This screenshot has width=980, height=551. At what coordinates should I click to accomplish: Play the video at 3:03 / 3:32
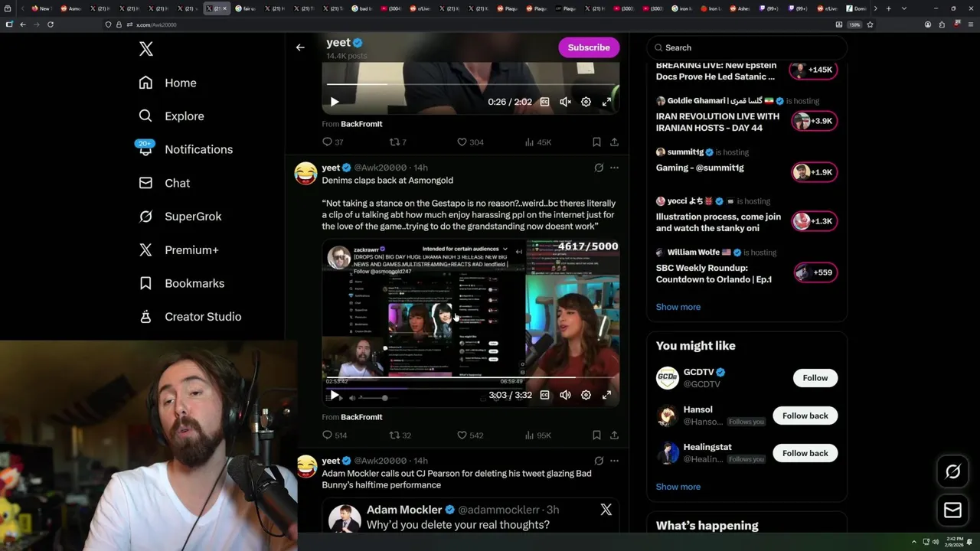tap(335, 395)
